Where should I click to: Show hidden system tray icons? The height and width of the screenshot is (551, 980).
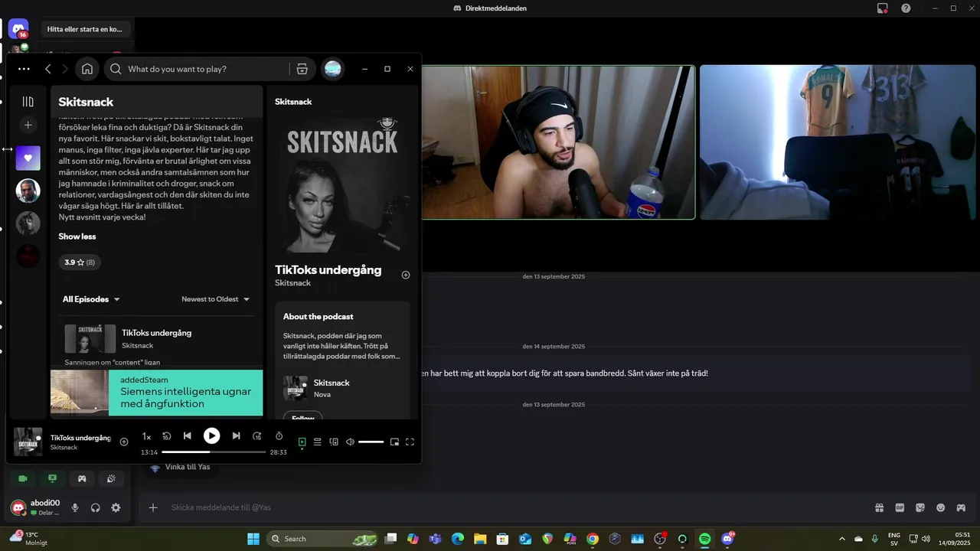(x=842, y=539)
